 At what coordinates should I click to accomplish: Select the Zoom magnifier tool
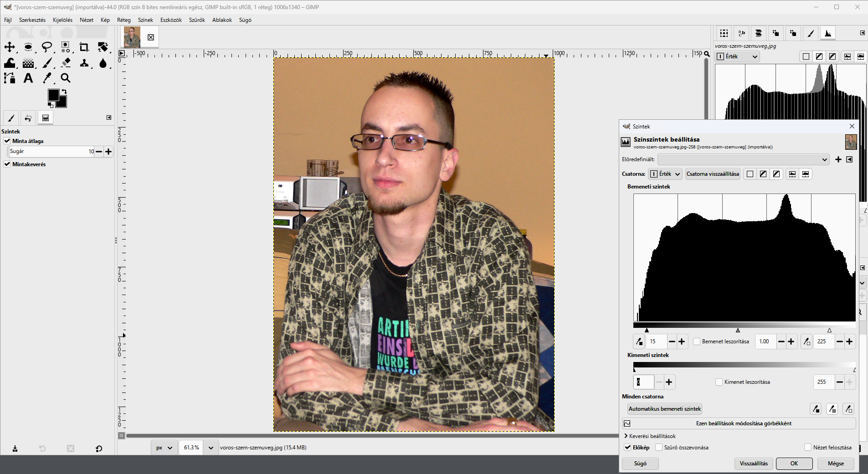66,78
